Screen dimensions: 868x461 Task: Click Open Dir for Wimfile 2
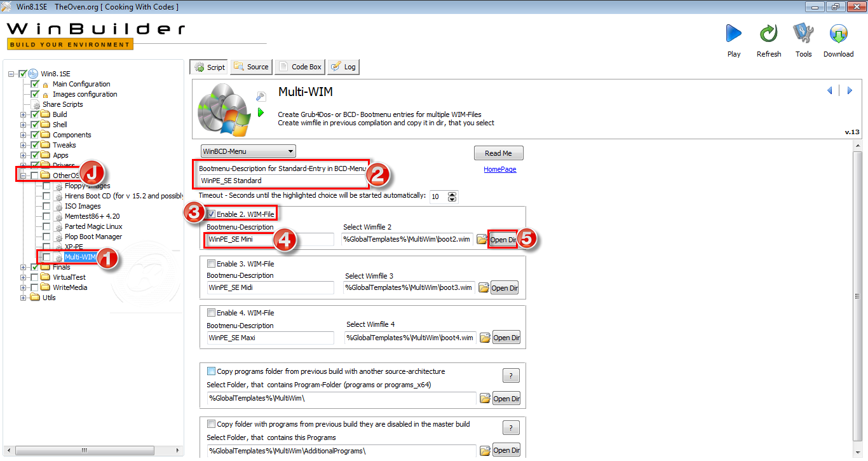[503, 240]
